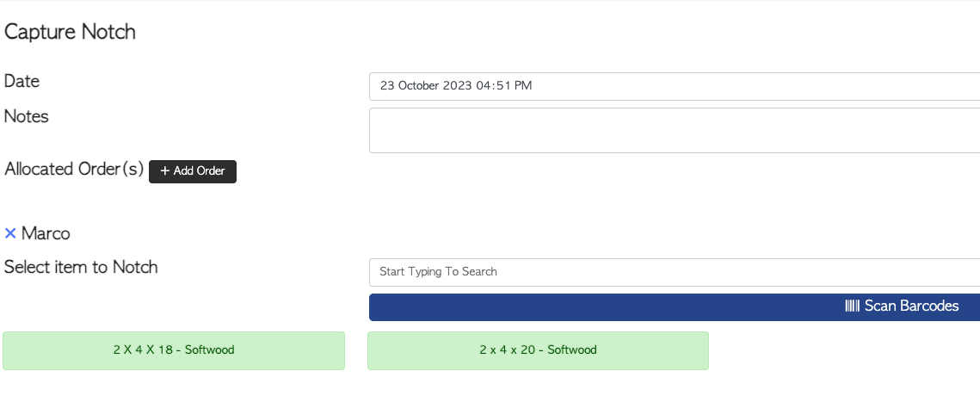Click the Scan Barcodes button
This screenshot has height=396, width=980.
pos(675,307)
